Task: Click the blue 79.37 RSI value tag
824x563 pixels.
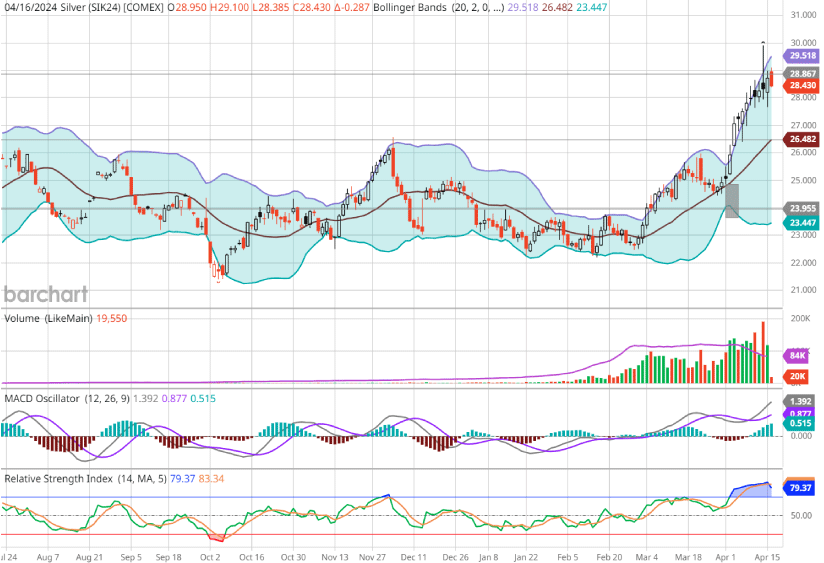Action: (x=800, y=488)
